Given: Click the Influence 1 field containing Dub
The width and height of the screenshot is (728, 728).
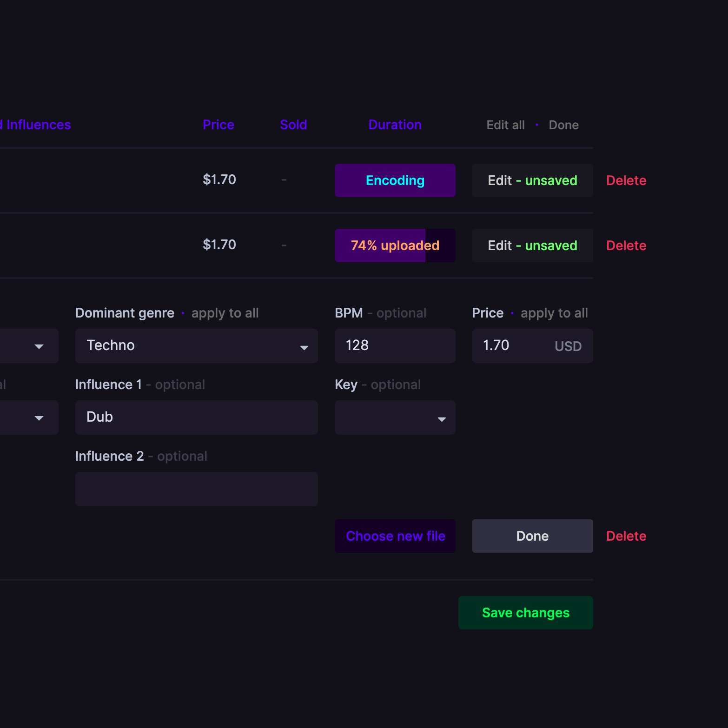Looking at the screenshot, I should click(x=196, y=417).
